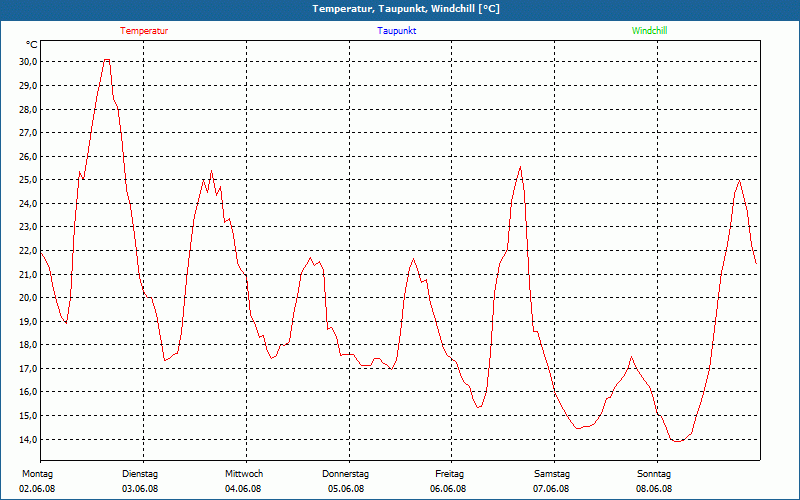Viewport: 800px width, 500px height.
Task: Click the Samstag day label
Action: click(x=552, y=474)
